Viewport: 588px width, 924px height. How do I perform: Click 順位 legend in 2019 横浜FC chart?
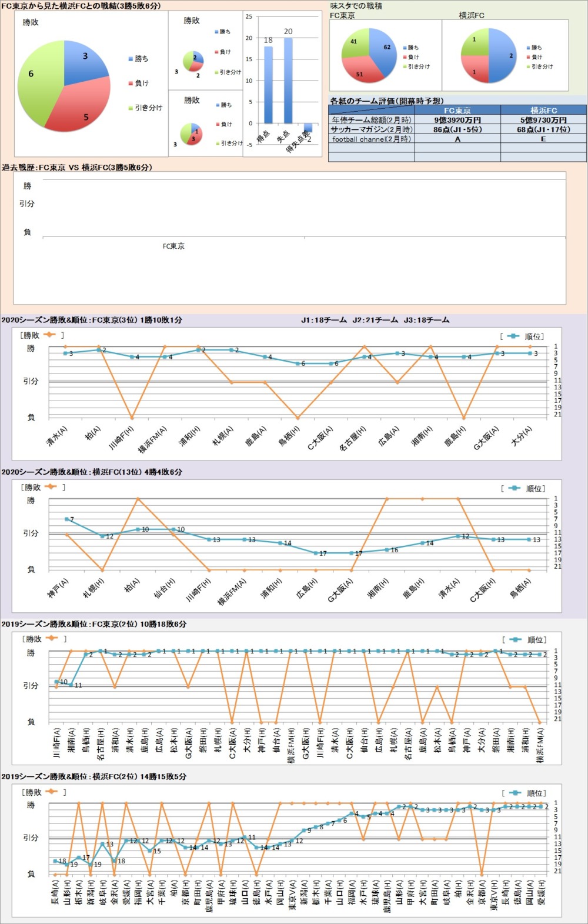[x=524, y=793]
